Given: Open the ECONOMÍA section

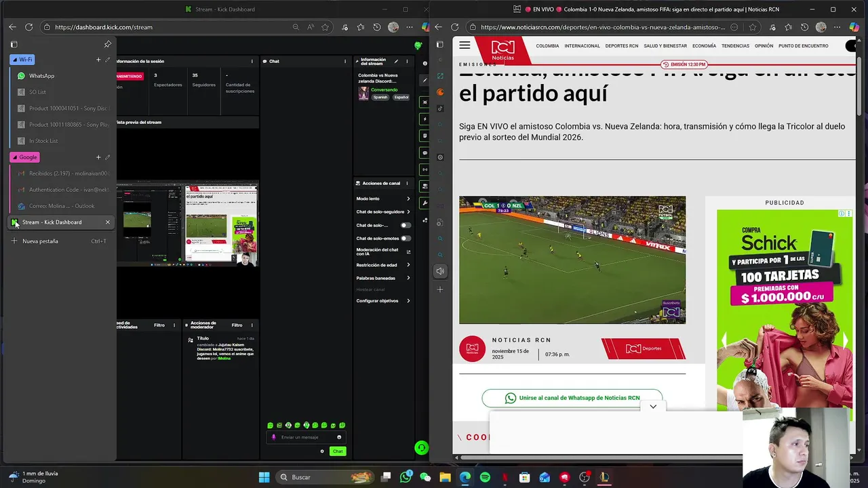Looking at the screenshot, I should coord(704,46).
